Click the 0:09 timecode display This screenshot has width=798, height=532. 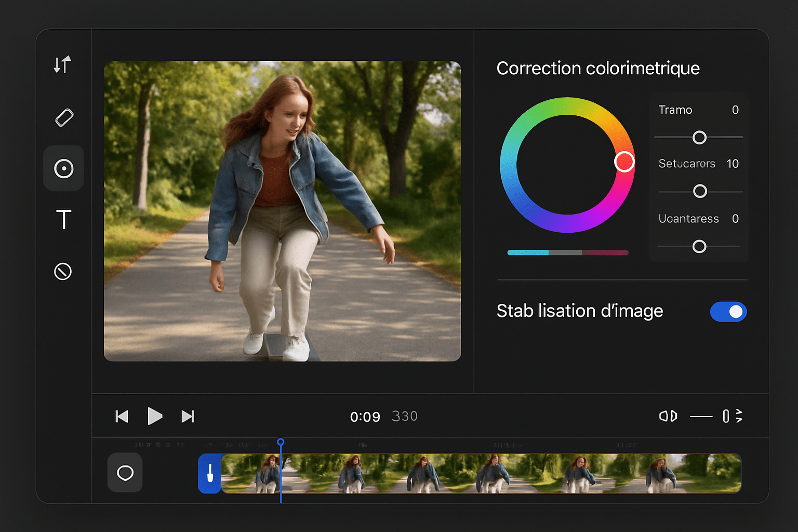pyautogui.click(x=365, y=416)
